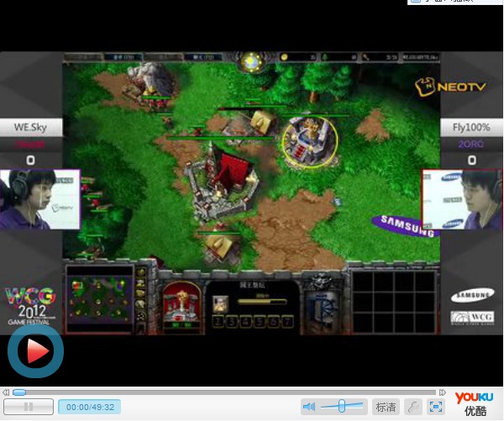Click the top minimap signal button
Image resolution: width=504 pixels, height=421 pixels.
140,273
